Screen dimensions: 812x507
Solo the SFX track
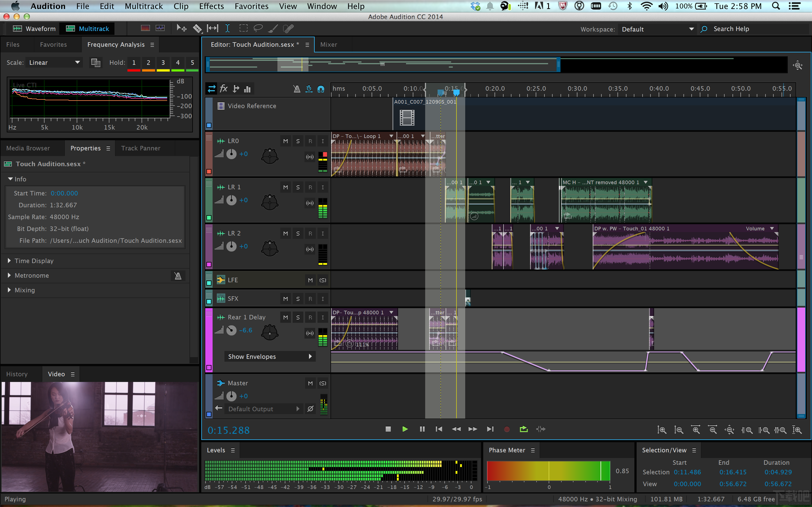(297, 299)
